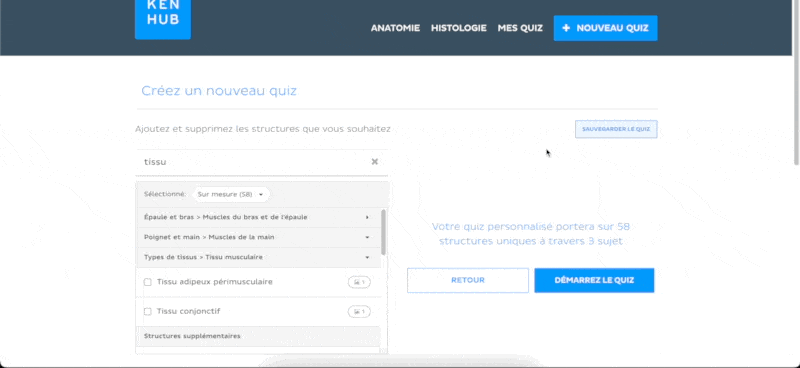
Task: Check the Tissu adipeux périmusculaire checkbox
Action: click(x=147, y=282)
